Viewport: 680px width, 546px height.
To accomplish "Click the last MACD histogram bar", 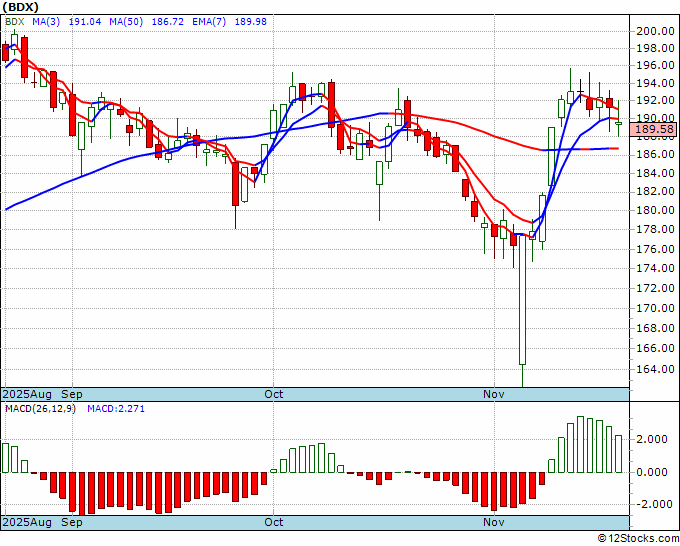I will pos(618,454).
